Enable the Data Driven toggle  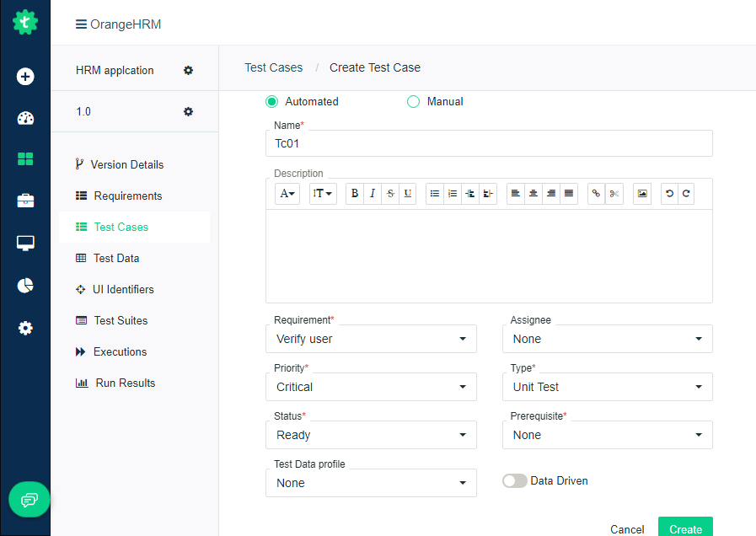pos(514,480)
